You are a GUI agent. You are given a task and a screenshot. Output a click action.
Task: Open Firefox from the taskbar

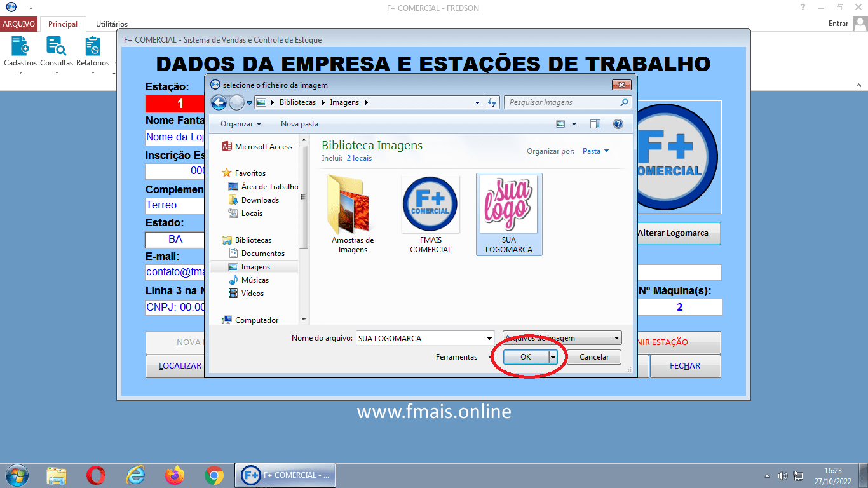tap(175, 475)
